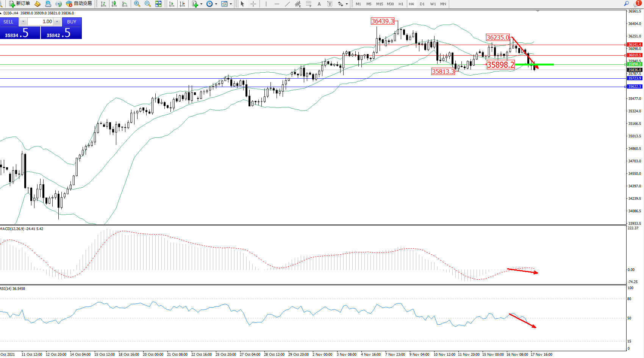Screen dimensions: 644x358
Task: Increase the trade volume with up arrow
Action: pos(57,22)
